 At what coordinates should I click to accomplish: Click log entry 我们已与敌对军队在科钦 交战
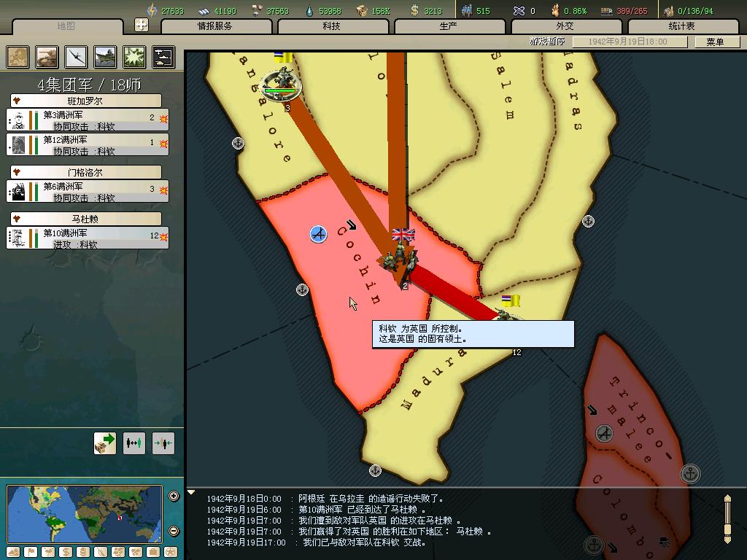click(x=317, y=542)
